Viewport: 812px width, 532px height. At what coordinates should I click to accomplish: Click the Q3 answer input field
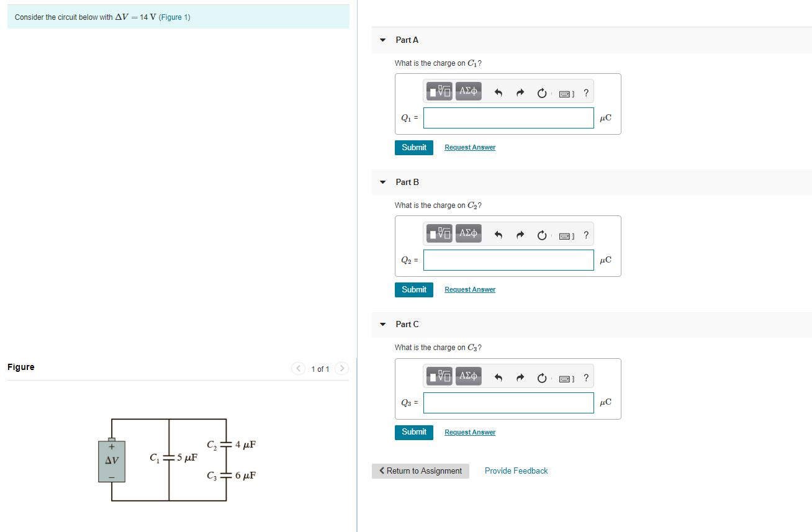click(x=508, y=402)
